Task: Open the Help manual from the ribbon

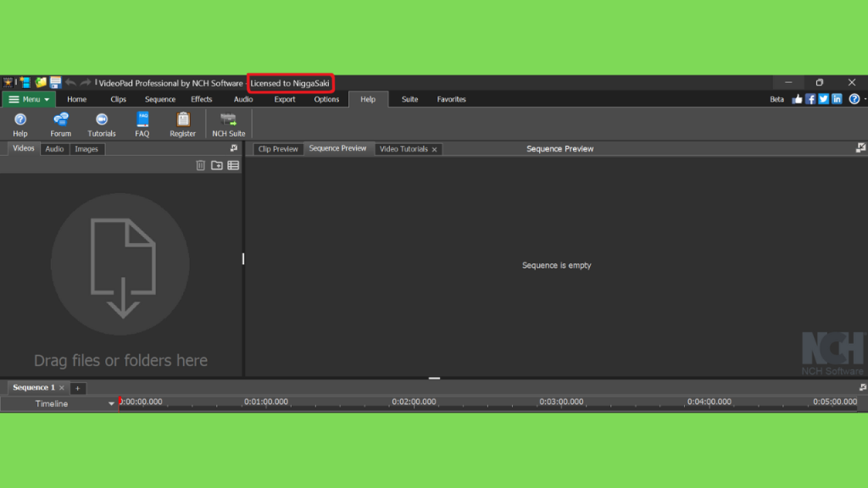Action: point(20,125)
